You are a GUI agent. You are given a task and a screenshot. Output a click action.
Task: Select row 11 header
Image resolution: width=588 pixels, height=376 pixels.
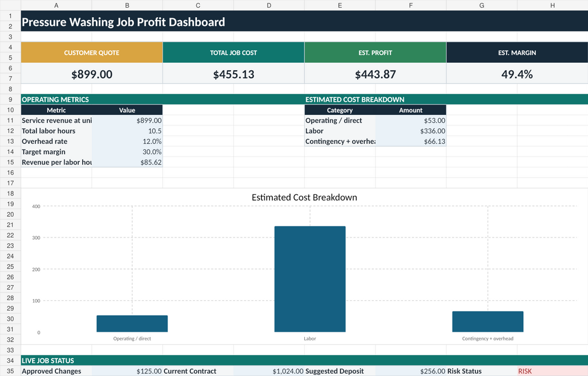(x=10, y=121)
